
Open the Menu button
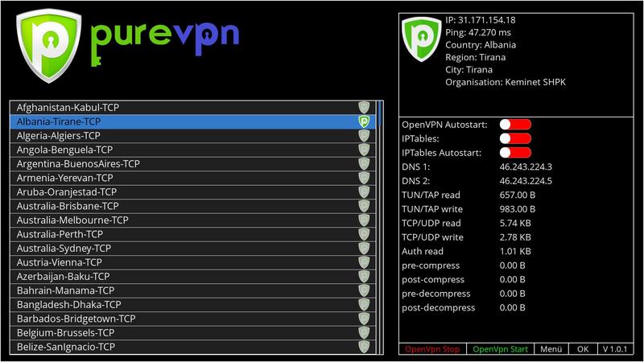click(x=551, y=349)
